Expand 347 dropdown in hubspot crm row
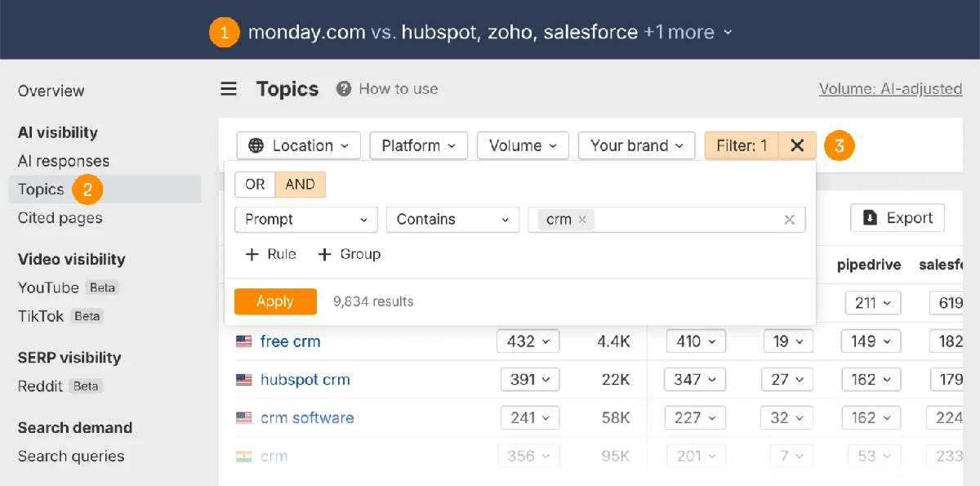980x486 pixels. (696, 380)
